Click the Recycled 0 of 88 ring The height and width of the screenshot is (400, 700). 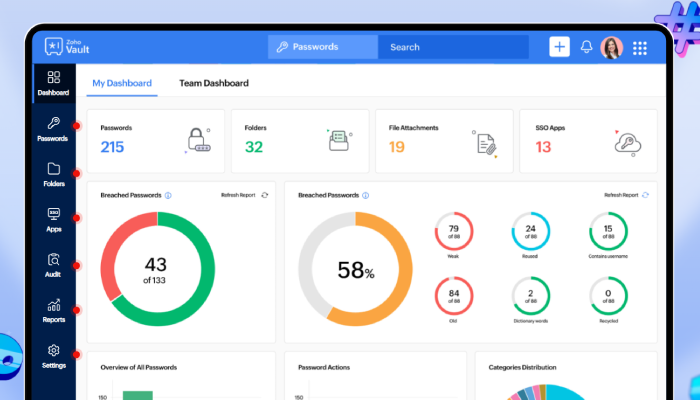tap(608, 296)
